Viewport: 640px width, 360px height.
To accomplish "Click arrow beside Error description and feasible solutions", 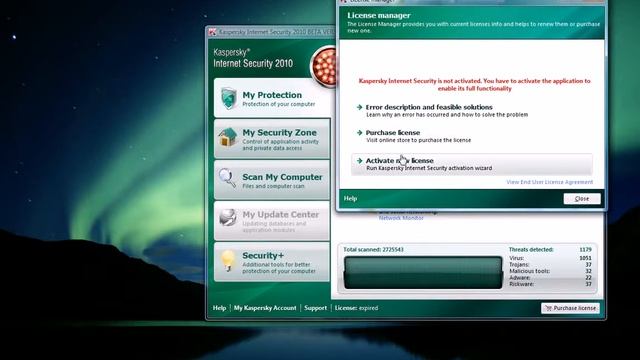I will (x=359, y=107).
